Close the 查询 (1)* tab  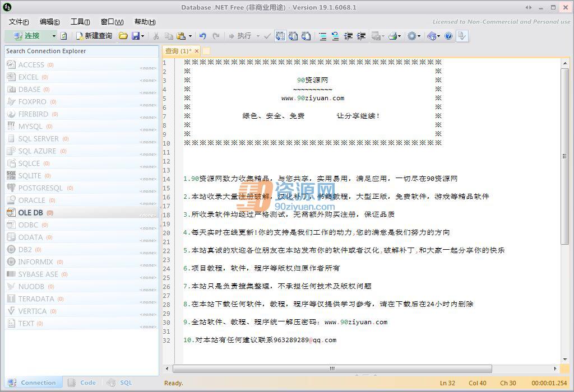point(197,51)
